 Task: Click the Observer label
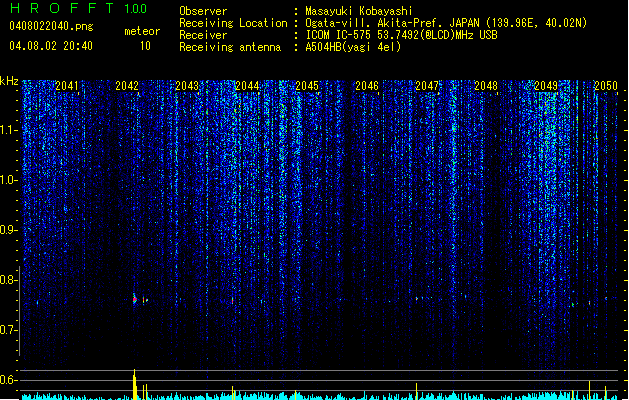(x=203, y=11)
